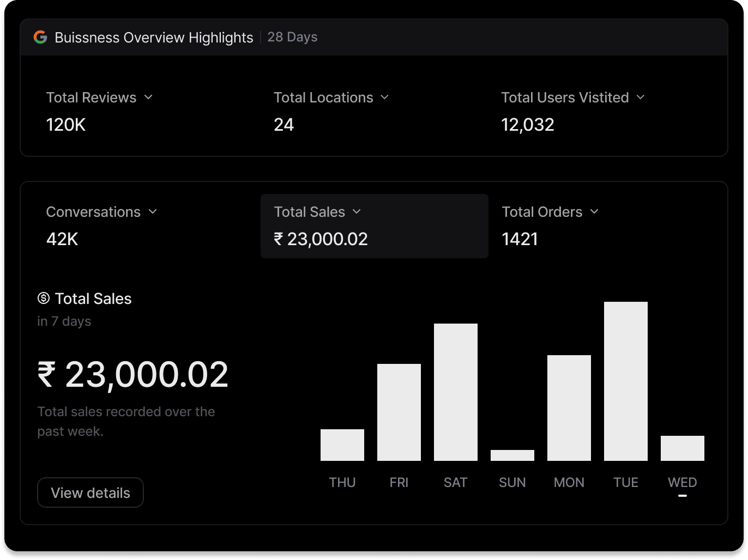Expand the Total Reviews chevron

pyautogui.click(x=148, y=98)
